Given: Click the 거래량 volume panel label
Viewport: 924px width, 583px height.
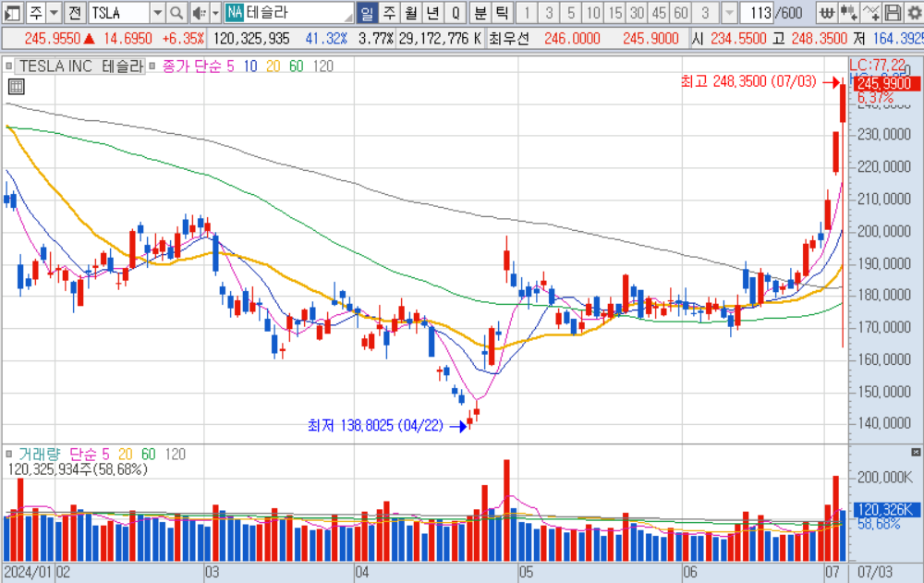Looking at the screenshot, I should tap(39, 454).
